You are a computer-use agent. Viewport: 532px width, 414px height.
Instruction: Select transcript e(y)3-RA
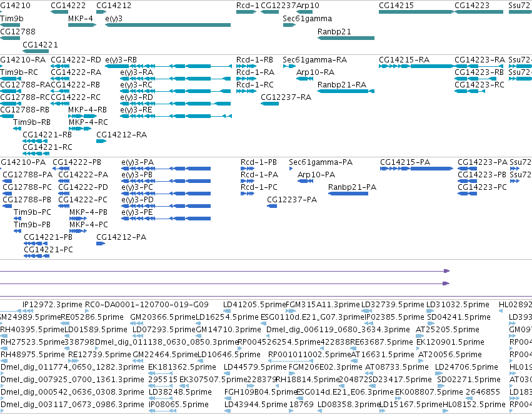pos(137,72)
